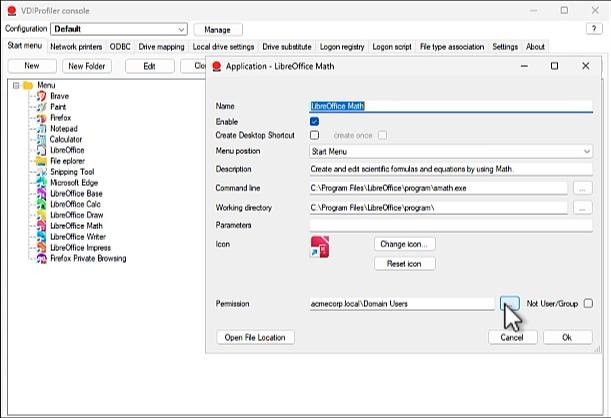The width and height of the screenshot is (611, 418).
Task: Select 'Firefox Private Browsing' tree label
Action: click(x=88, y=258)
